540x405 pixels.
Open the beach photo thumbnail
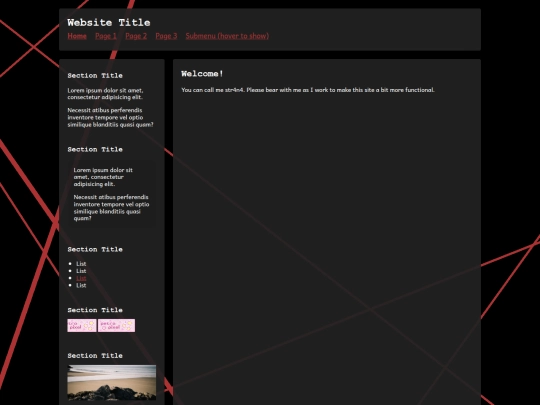click(112, 382)
